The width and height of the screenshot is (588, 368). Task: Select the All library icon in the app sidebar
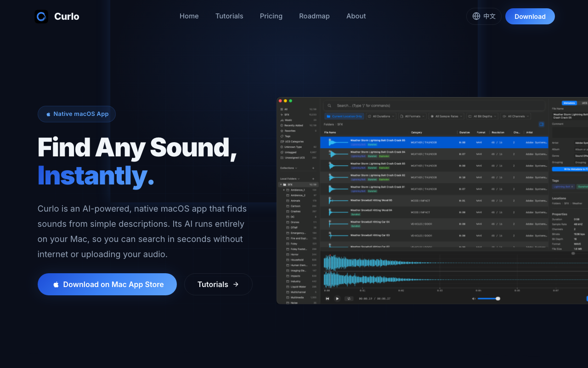click(x=282, y=109)
